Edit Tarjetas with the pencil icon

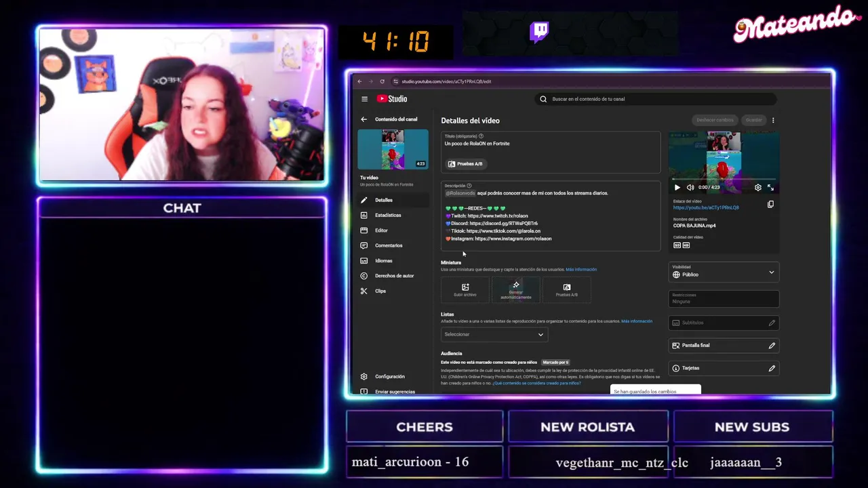(772, 368)
